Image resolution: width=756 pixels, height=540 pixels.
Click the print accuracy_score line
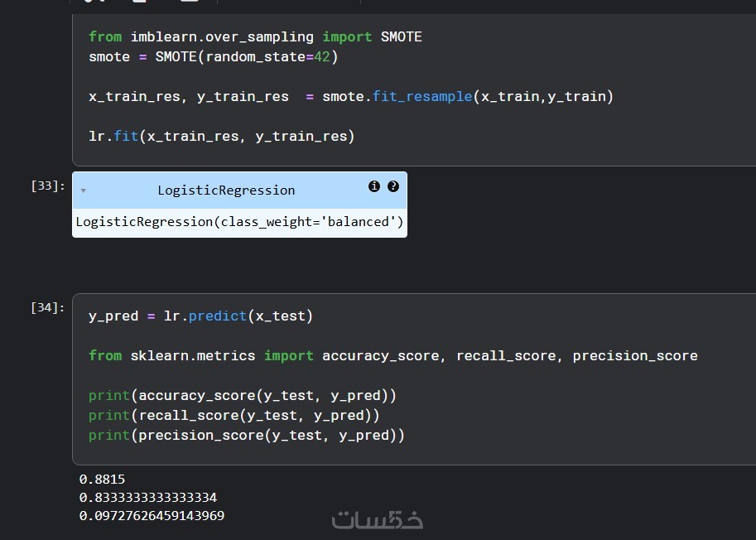pos(243,396)
